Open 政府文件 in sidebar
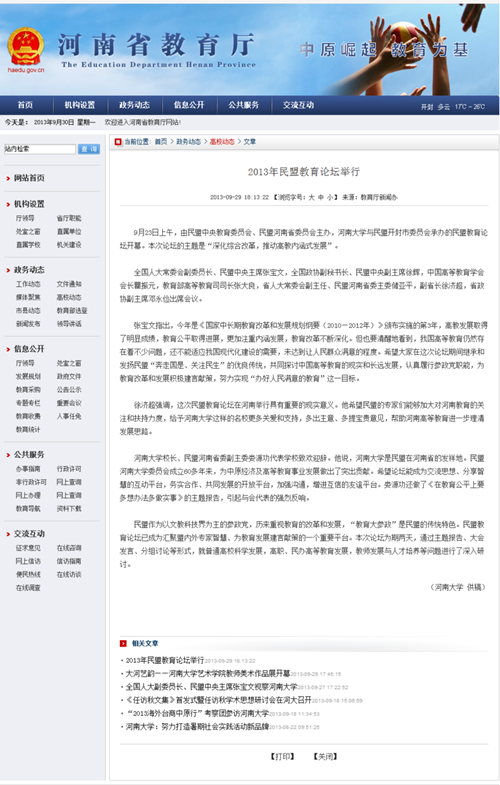The width and height of the screenshot is (500, 785). [69, 376]
